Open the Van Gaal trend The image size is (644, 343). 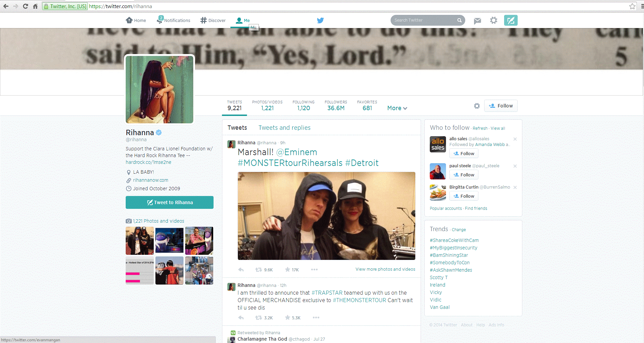coord(440,307)
